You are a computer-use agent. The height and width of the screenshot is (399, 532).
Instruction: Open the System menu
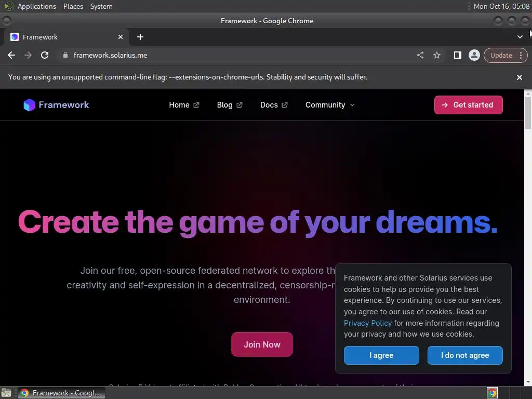[101, 6]
